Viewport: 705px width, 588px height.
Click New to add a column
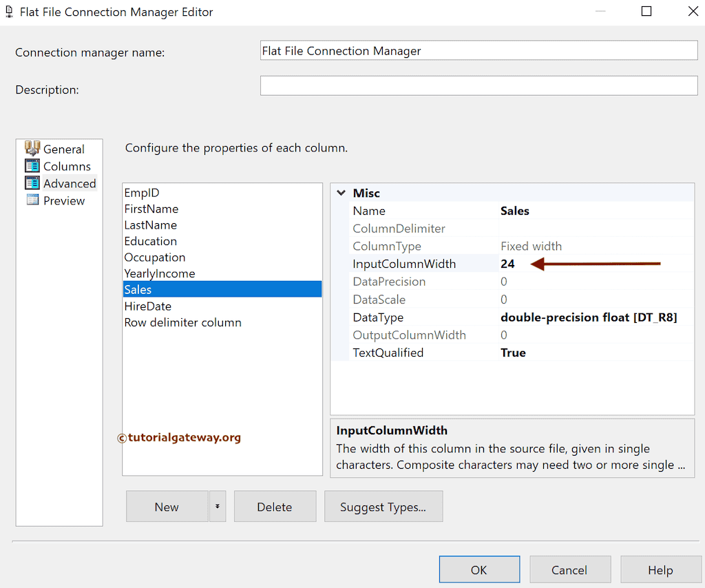coord(167,506)
